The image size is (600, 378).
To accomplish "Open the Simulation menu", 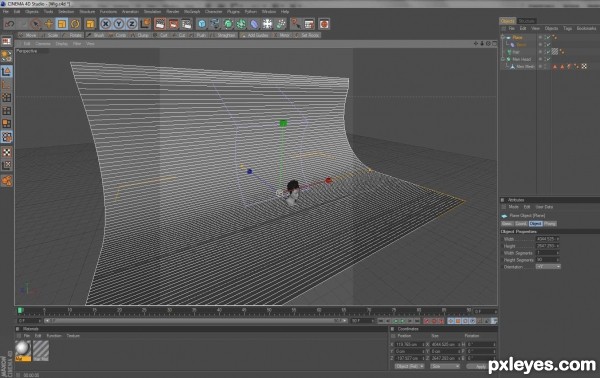I will click(152, 12).
